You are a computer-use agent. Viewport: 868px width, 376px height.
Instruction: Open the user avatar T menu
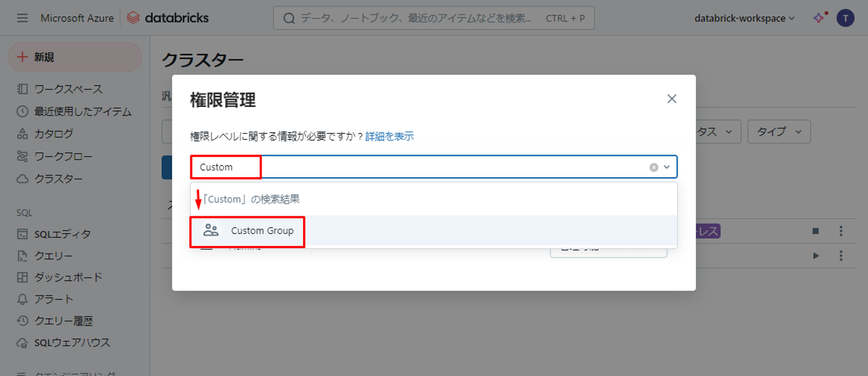click(x=845, y=18)
